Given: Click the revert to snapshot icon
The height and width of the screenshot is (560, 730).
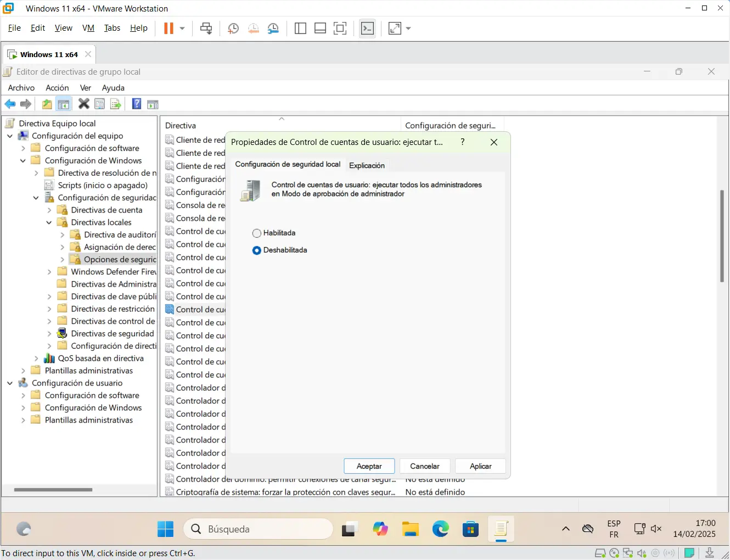Looking at the screenshot, I should tap(253, 29).
